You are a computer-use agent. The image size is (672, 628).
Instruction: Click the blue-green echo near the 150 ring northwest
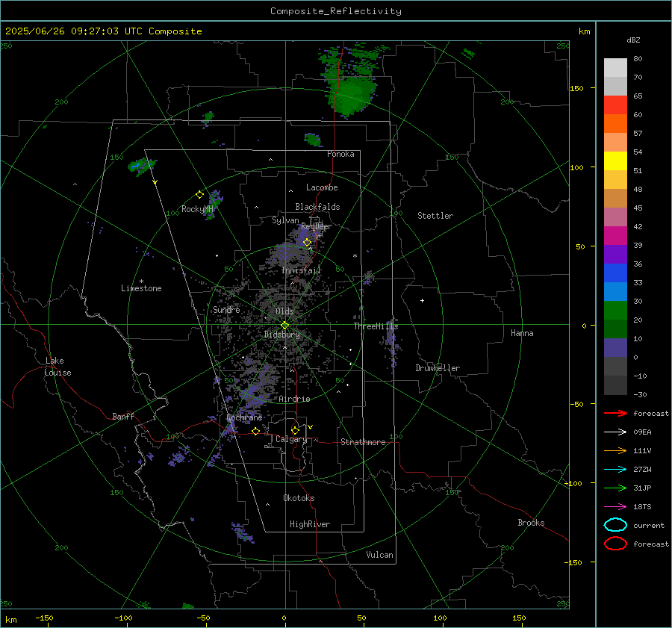141,166
